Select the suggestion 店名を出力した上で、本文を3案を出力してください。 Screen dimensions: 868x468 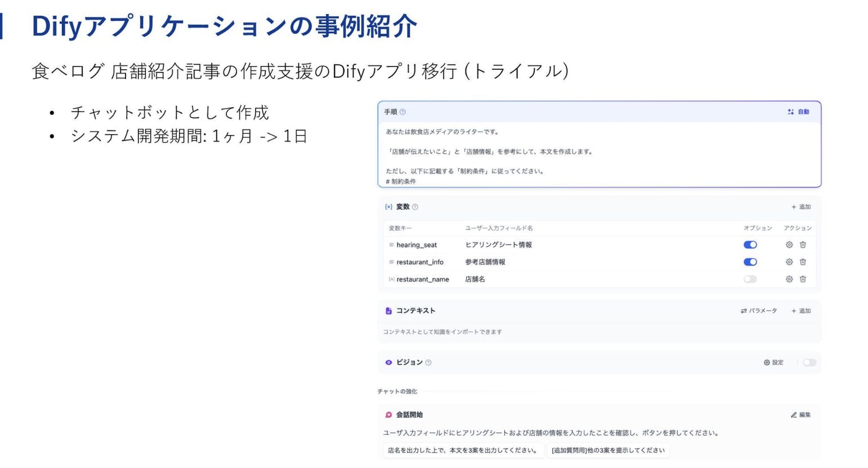click(463, 451)
